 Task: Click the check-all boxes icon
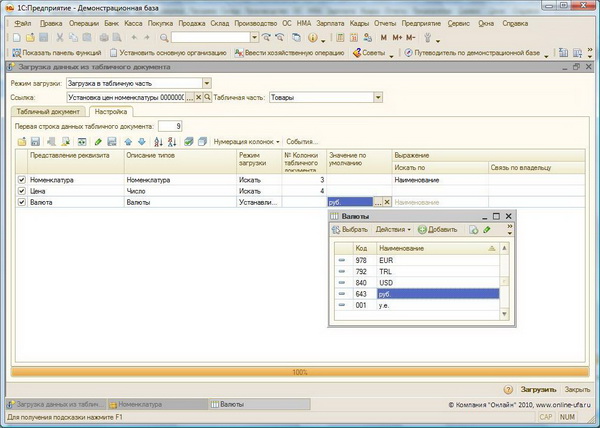189,142
